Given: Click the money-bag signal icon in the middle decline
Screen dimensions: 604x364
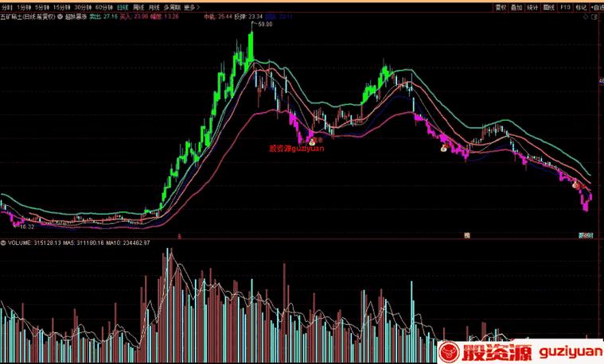Looking at the screenshot, I should 444,148.
